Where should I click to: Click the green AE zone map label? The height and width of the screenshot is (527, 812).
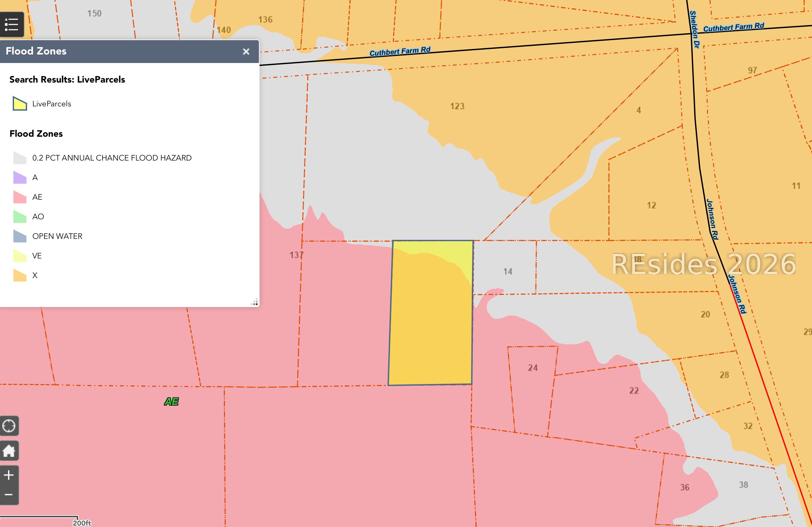tap(171, 402)
